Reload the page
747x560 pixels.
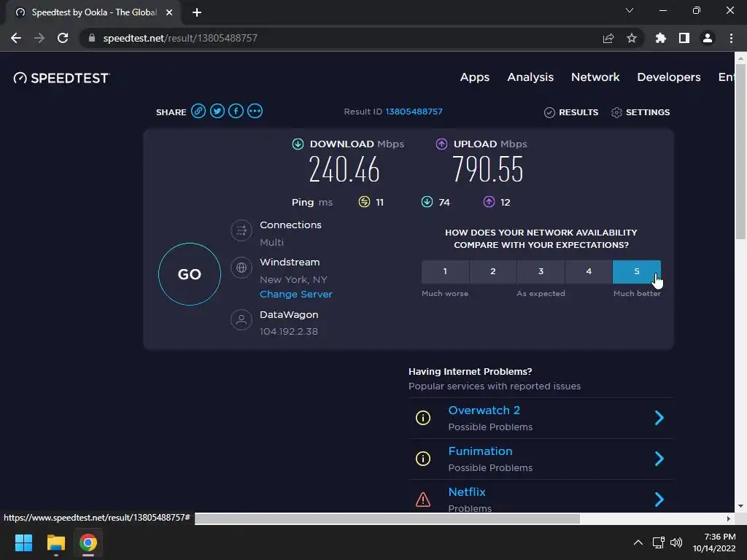(63, 38)
